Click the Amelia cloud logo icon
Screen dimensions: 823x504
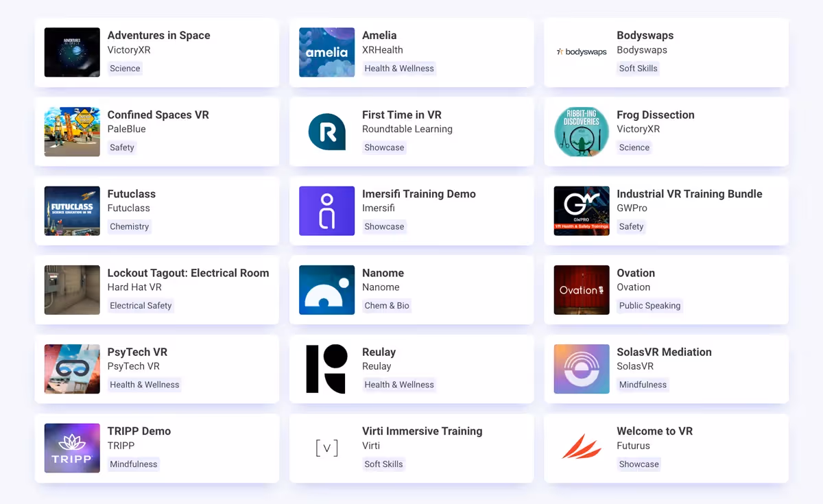point(326,52)
